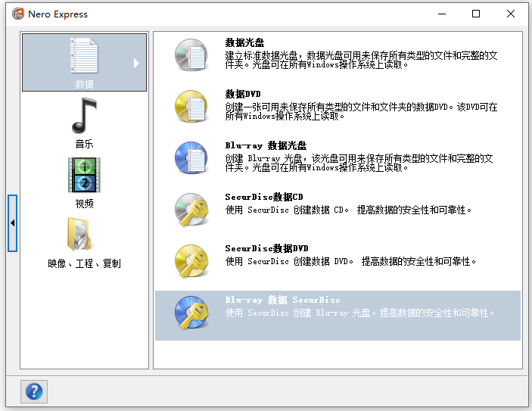Choose the 数据DVD title
This screenshot has height=411, width=532.
pos(243,94)
